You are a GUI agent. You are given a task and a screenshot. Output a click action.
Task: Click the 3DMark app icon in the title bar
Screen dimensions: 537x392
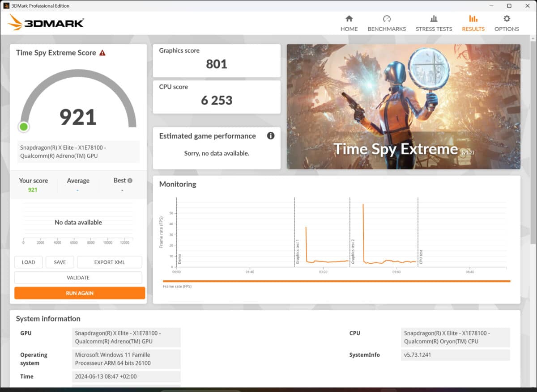pyautogui.click(x=6, y=6)
